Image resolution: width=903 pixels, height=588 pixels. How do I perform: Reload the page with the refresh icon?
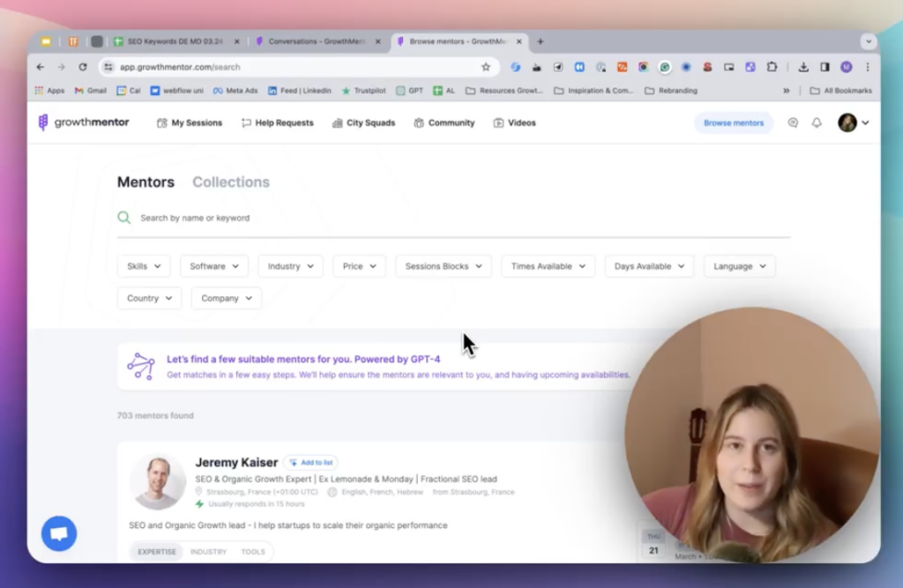click(83, 67)
